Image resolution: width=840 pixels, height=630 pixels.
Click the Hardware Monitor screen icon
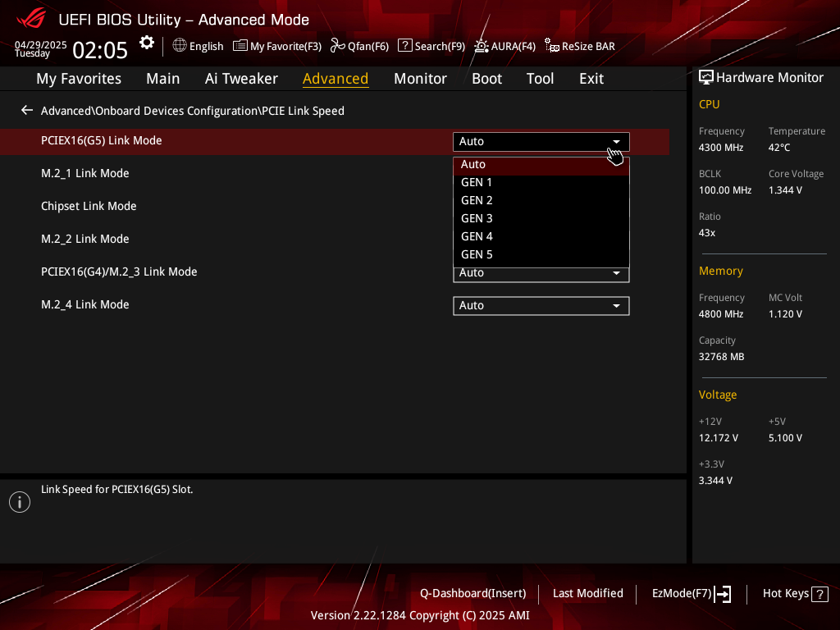706,78
